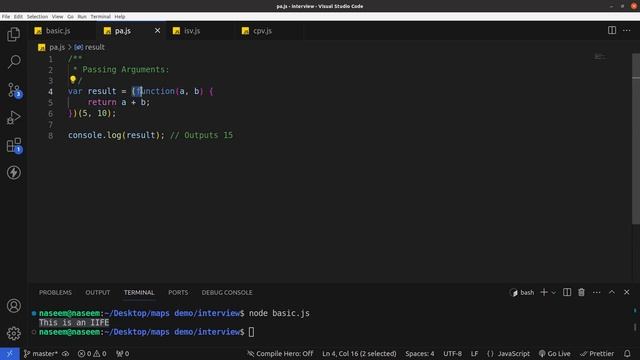The width and height of the screenshot is (640, 360).
Task: Click 'console.log(result);' code text
Action: (116, 135)
